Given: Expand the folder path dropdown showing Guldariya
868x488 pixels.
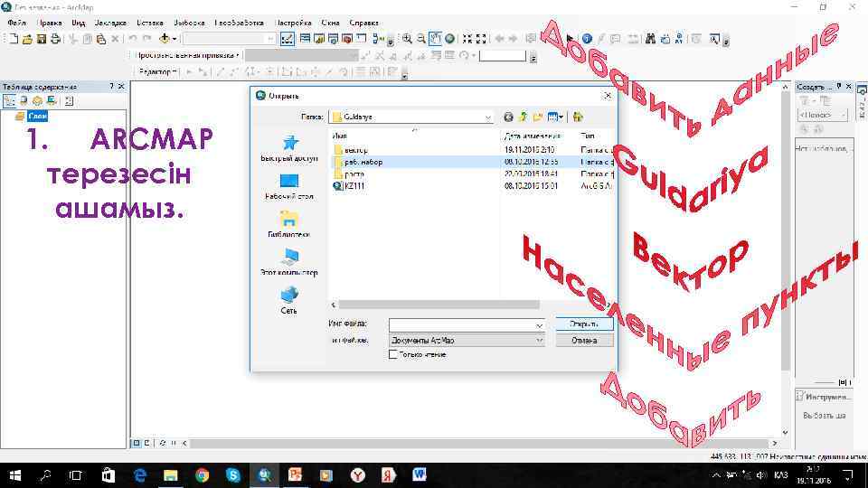Looking at the screenshot, I should point(487,117).
